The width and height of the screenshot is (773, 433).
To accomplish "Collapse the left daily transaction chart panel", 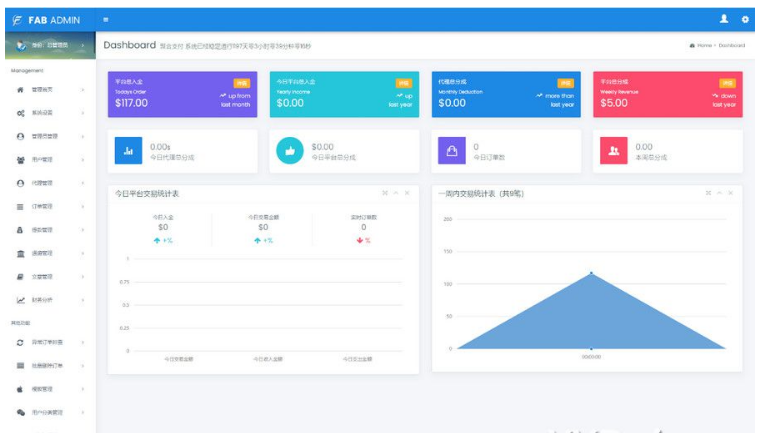I will point(395,192).
